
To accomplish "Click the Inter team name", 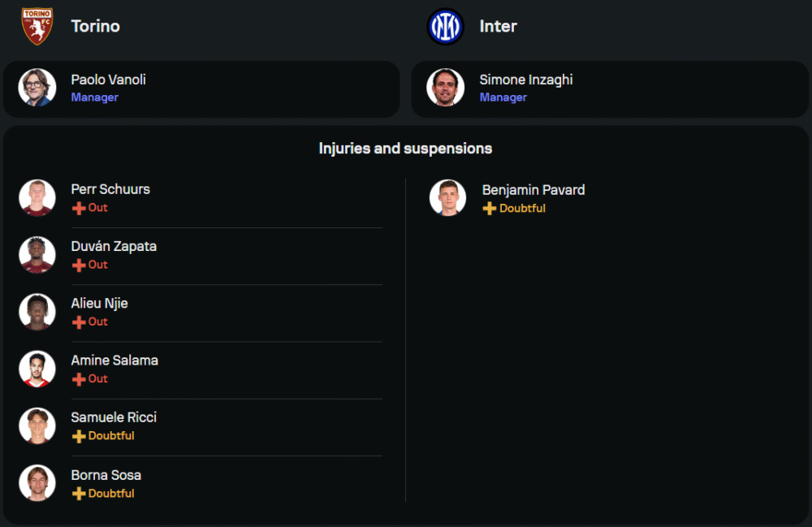I will click(x=498, y=26).
